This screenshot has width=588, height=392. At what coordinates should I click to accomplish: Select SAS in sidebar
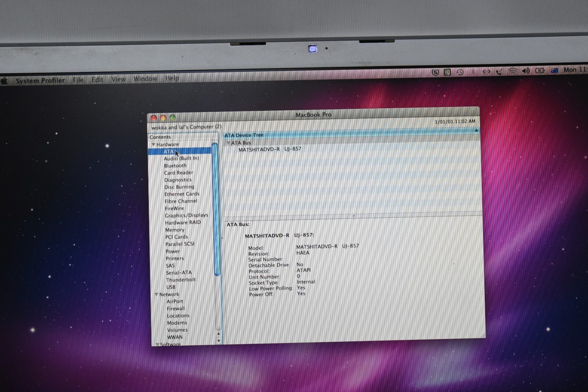tap(170, 266)
